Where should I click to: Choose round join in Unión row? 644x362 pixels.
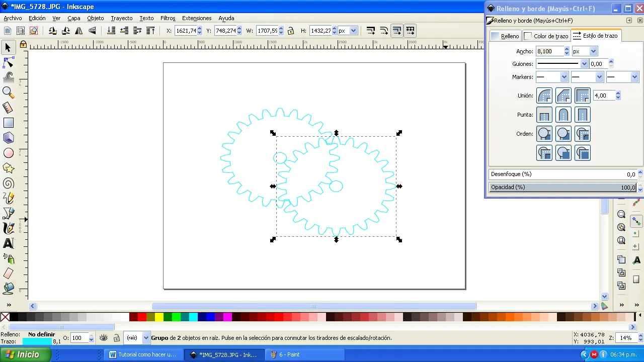[544, 96]
